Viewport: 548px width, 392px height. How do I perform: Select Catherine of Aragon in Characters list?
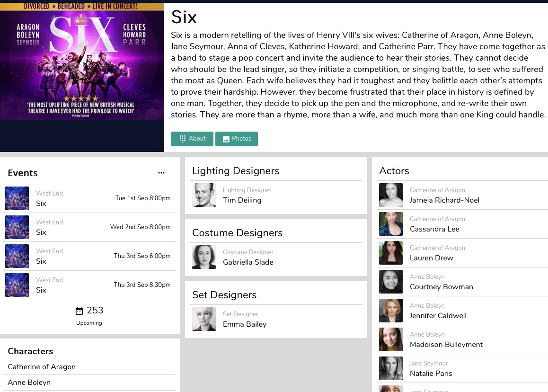tap(42, 367)
